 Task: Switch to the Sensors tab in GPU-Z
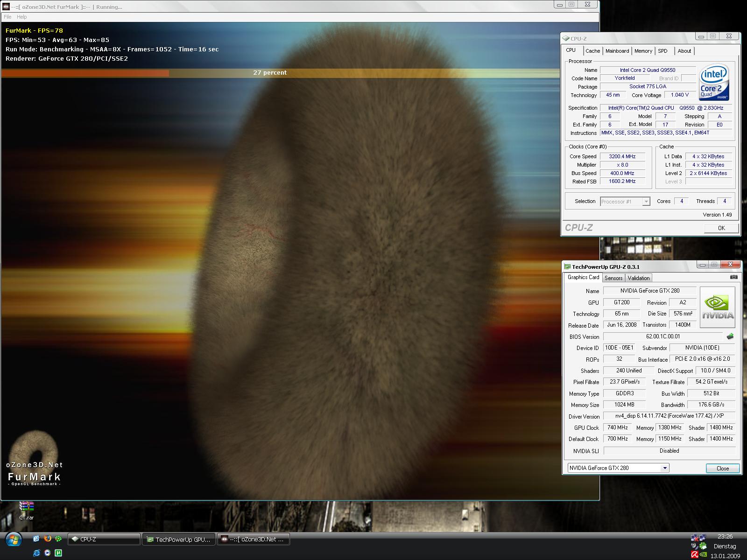point(613,278)
